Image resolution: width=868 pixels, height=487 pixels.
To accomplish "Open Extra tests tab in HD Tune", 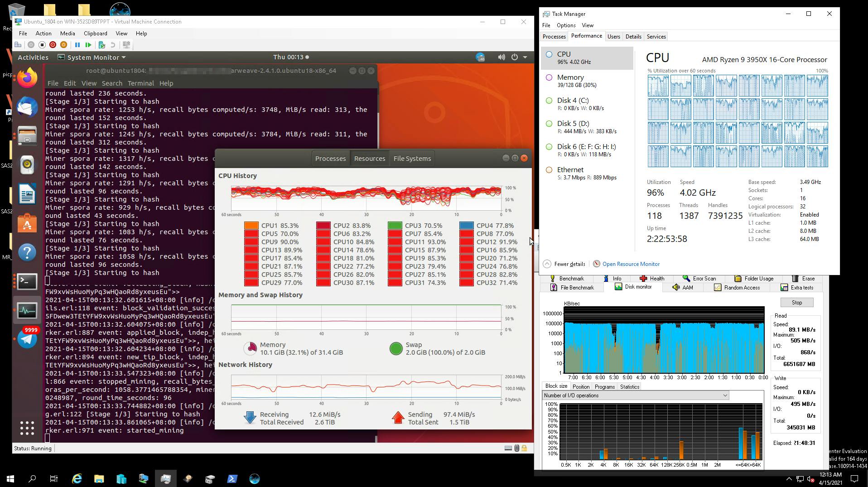I will tap(797, 288).
